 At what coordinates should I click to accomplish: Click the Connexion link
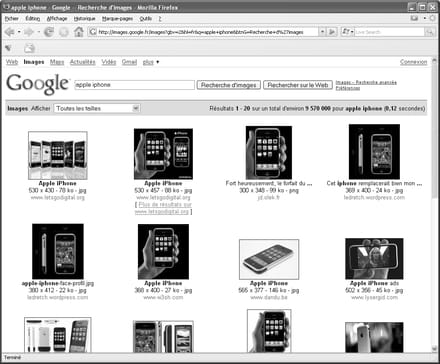(413, 62)
